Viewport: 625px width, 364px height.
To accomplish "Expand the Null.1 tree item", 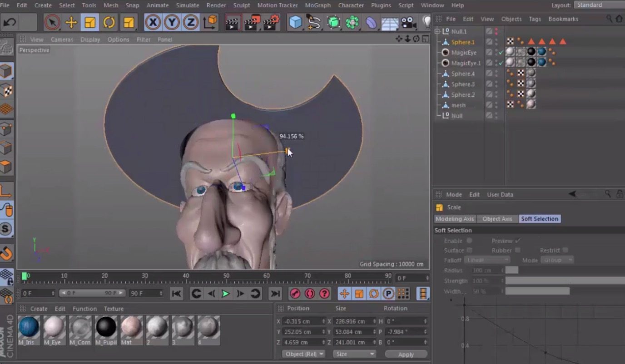I will (x=437, y=31).
